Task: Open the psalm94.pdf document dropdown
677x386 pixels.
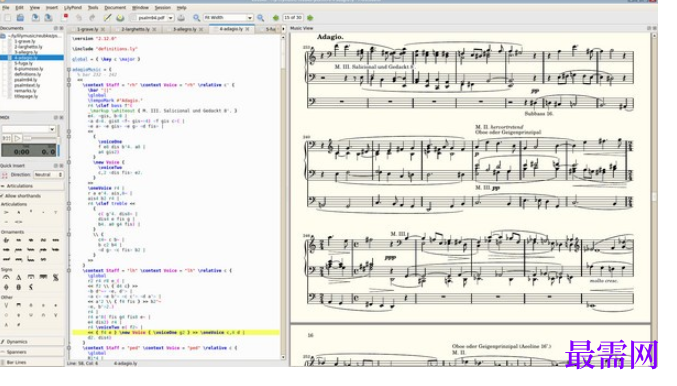Action: click(x=171, y=18)
